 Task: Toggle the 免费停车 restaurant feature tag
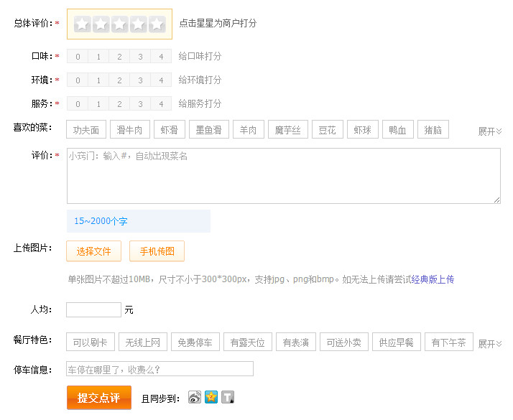(195, 342)
